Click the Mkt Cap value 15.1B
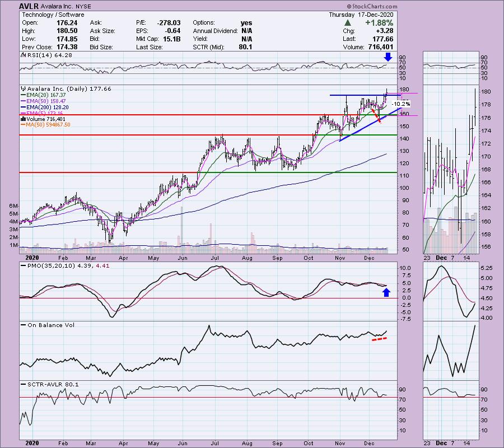Viewport: 504px width, 448px height. point(172,39)
